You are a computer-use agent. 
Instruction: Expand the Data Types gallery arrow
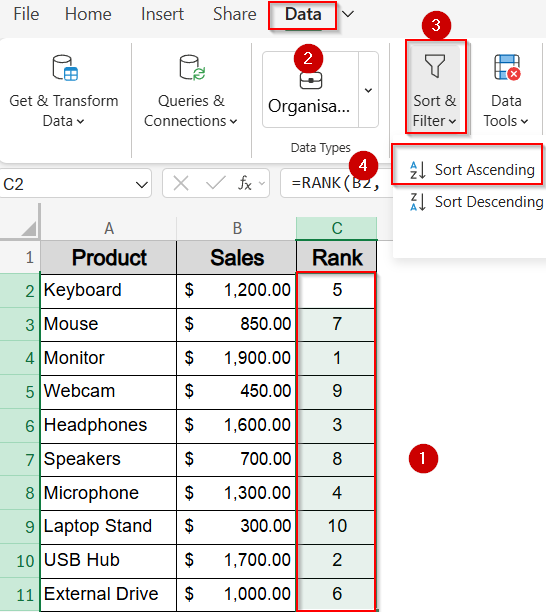368,90
